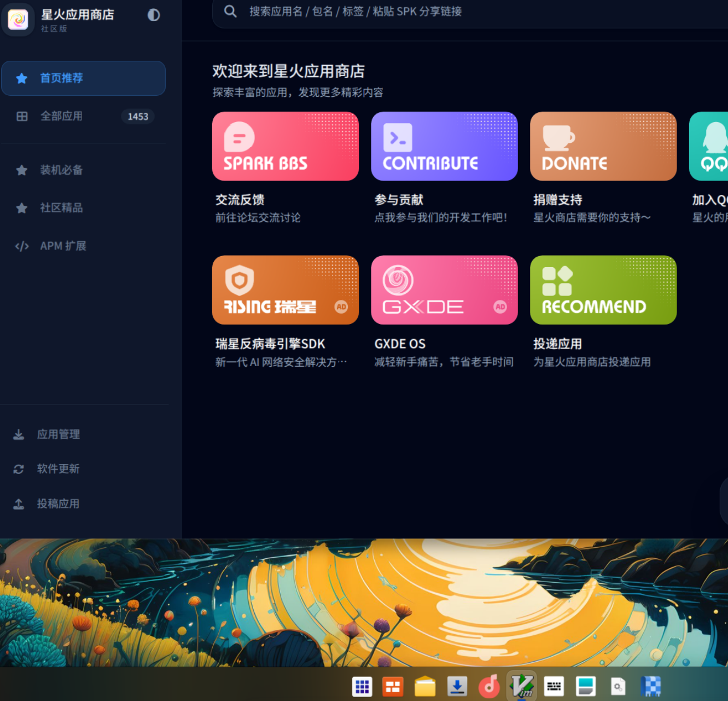Click 减轻新手痛苦,节省老手时间 text
Viewport: 728px width, 701px height.
click(x=444, y=362)
